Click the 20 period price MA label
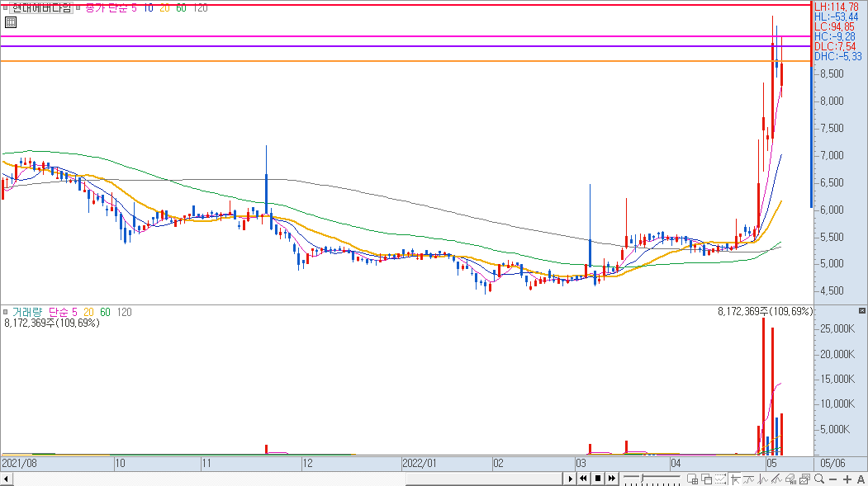 tap(164, 7)
